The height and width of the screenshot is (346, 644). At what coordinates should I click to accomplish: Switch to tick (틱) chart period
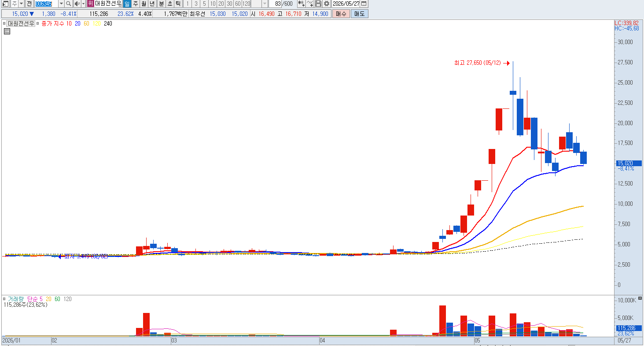(178, 4)
